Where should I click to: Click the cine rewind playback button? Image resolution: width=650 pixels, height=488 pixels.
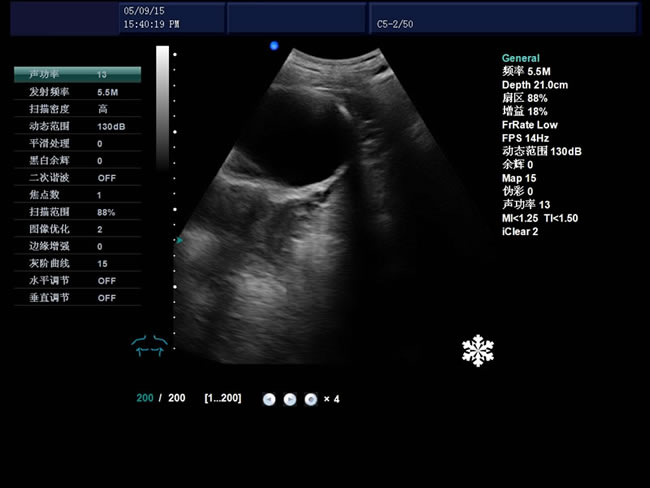pyautogui.click(x=269, y=399)
